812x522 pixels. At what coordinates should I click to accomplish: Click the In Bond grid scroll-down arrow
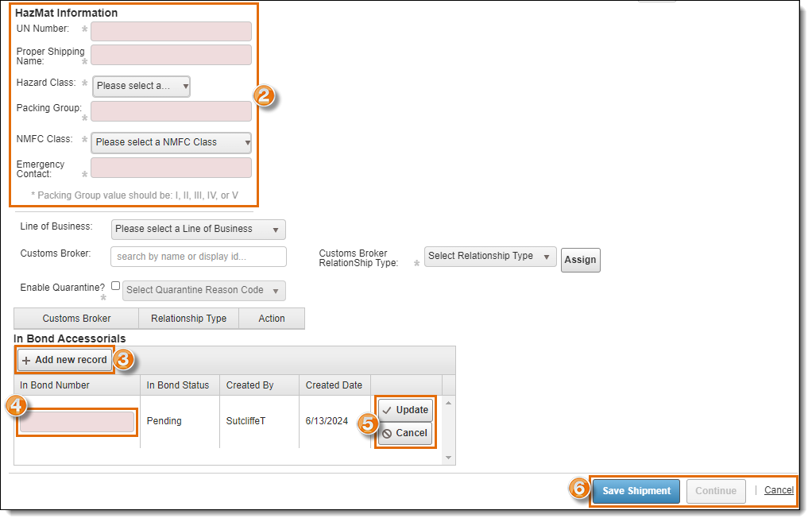448,458
